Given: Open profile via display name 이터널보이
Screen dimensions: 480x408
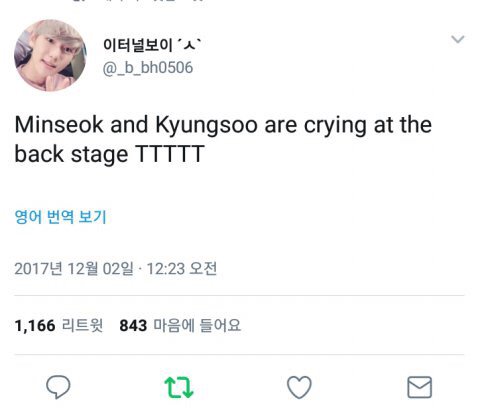Looking at the screenshot, I should point(138,45).
